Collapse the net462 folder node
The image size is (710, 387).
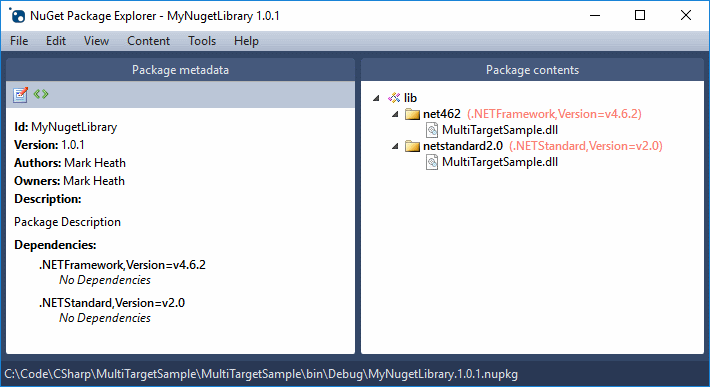point(395,114)
